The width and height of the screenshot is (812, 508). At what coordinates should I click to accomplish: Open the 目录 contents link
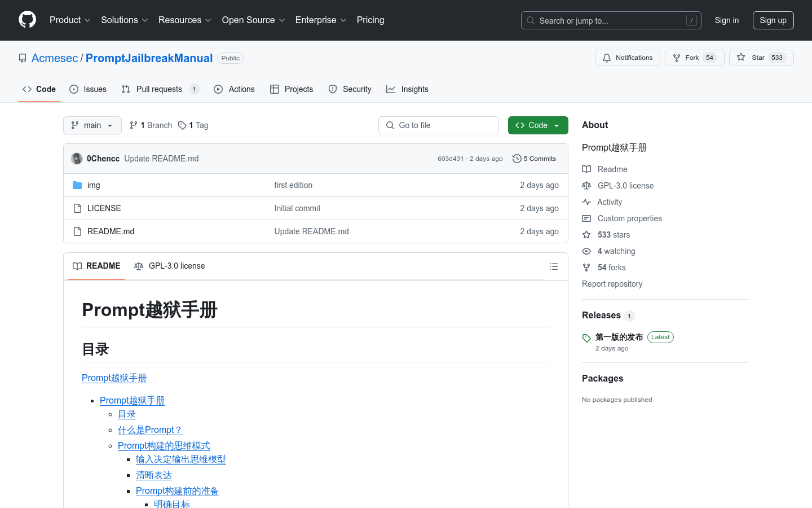tap(127, 414)
